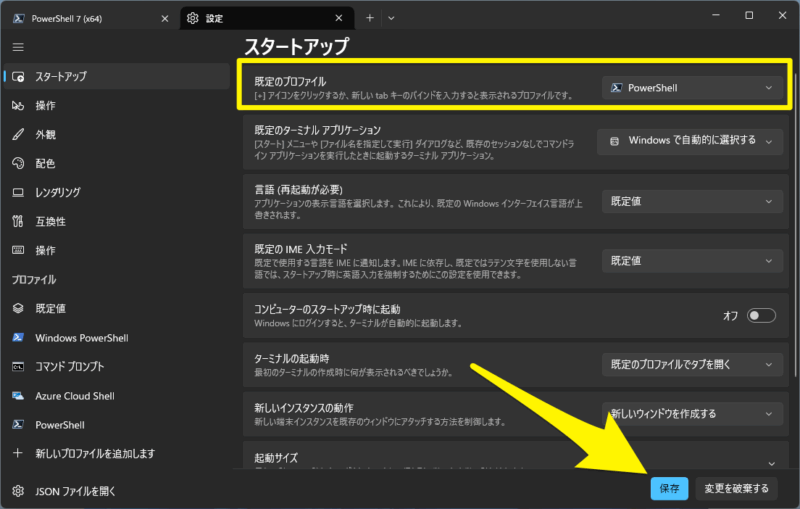Image resolution: width=800 pixels, height=509 pixels.
Task: Click the JSON file gear icon
Action: (18, 491)
